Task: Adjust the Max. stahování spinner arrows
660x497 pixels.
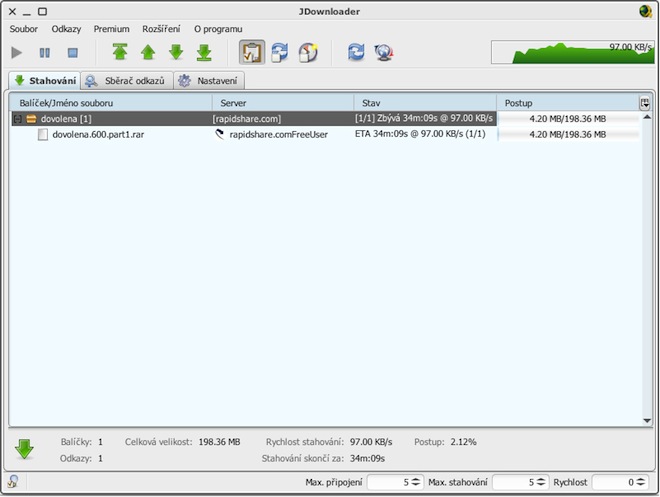Action: click(x=541, y=482)
